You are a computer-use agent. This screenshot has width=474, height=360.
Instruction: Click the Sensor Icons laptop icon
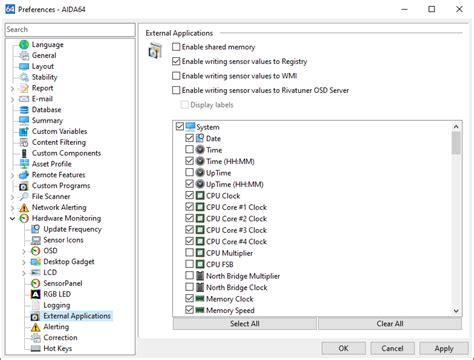coord(35,240)
